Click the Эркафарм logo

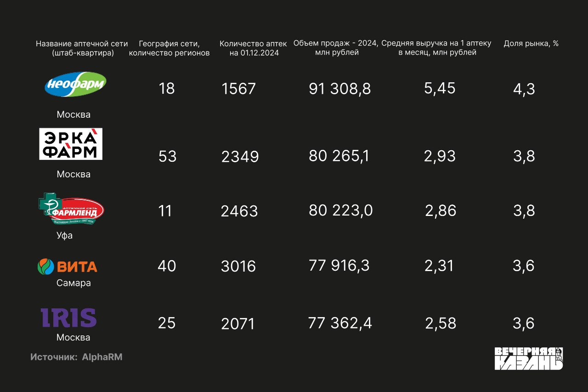coord(71,144)
